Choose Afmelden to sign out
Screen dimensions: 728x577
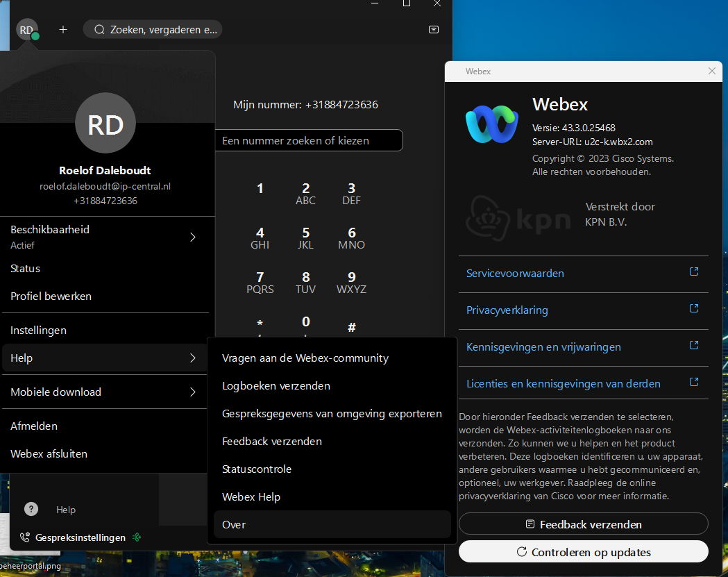105,426
